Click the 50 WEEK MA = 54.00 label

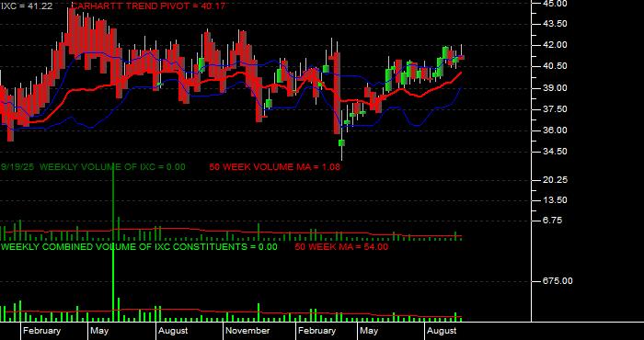coord(341,246)
